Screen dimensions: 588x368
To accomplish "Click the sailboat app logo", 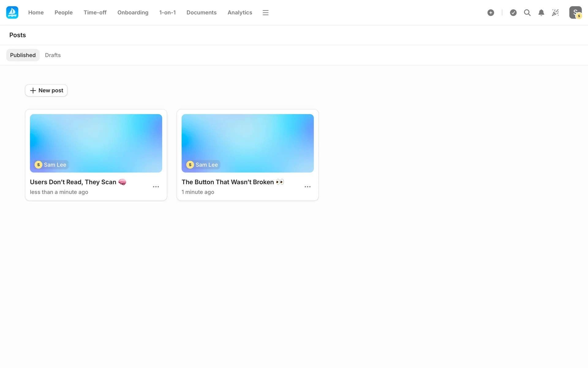I will coord(12,13).
